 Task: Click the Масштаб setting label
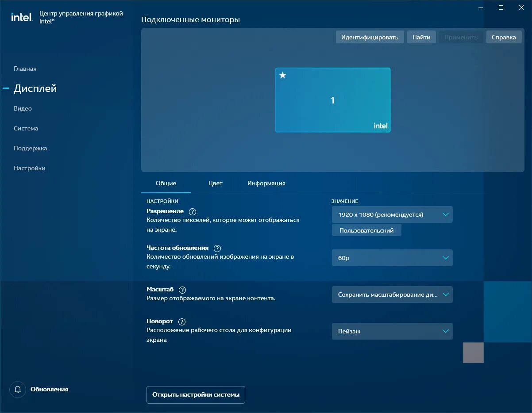(160, 290)
